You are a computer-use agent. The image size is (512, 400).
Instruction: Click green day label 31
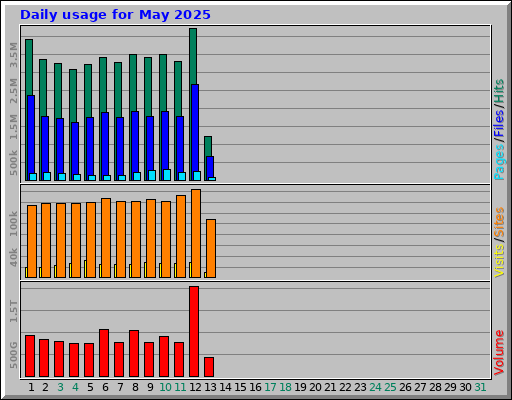coord(480,387)
